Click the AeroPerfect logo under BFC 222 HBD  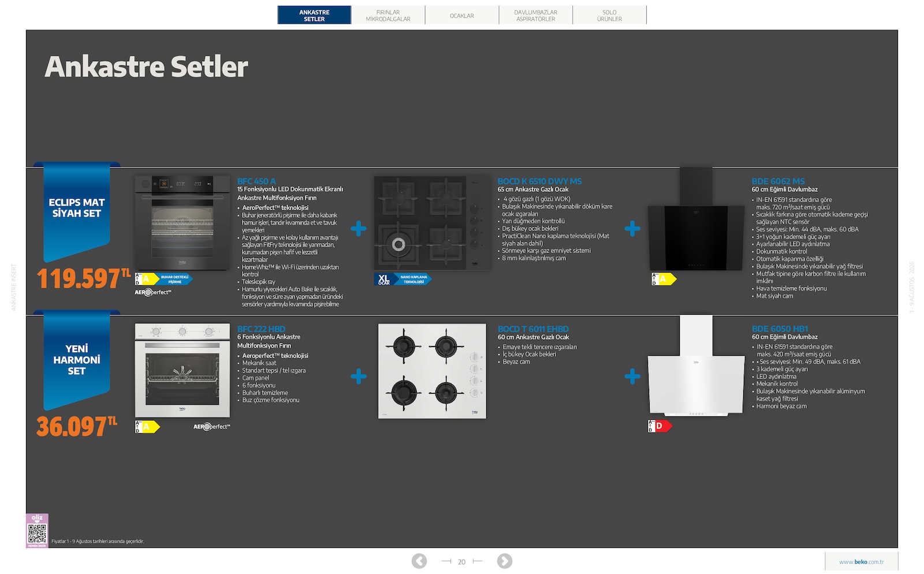tap(211, 427)
